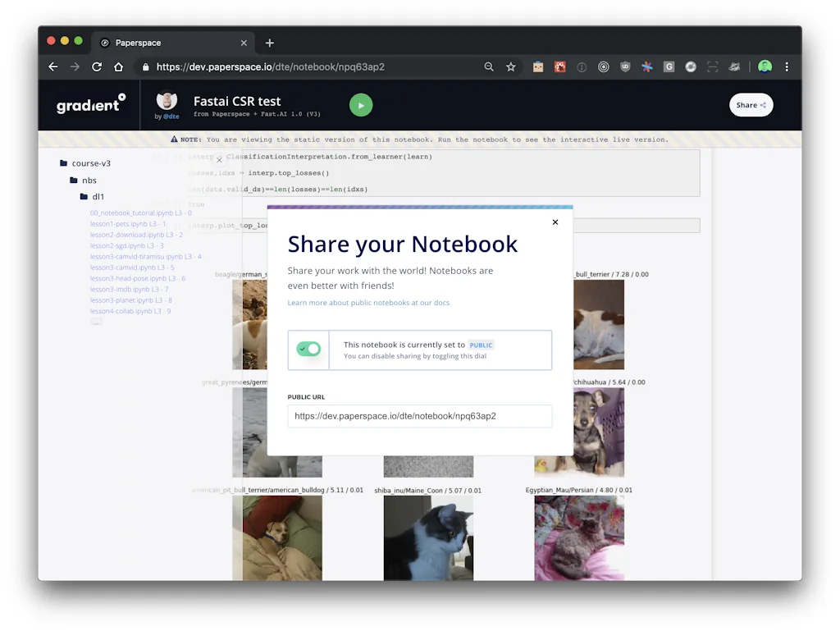This screenshot has height=631, width=840.
Task: Select the public URL input field
Action: pos(419,416)
